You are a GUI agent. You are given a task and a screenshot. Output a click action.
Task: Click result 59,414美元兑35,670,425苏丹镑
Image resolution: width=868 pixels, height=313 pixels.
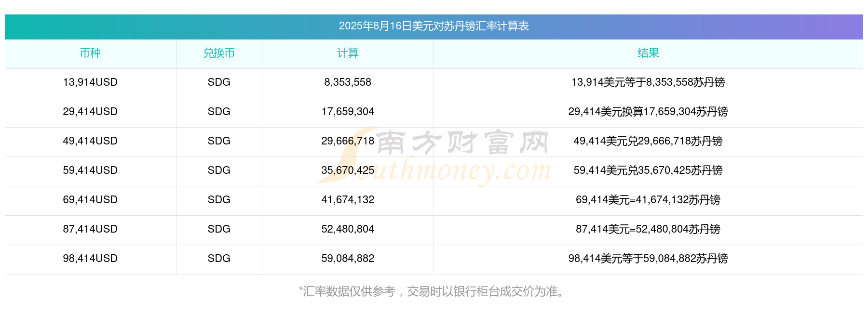pyautogui.click(x=648, y=170)
